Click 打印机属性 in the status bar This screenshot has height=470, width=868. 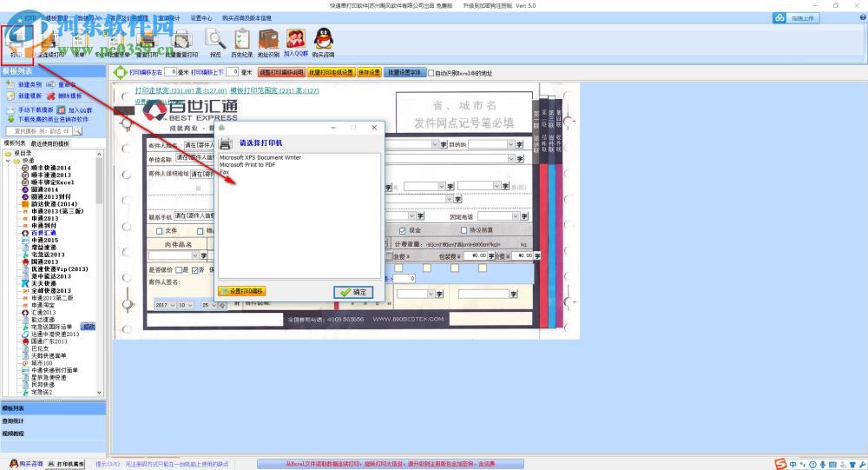(x=67, y=464)
